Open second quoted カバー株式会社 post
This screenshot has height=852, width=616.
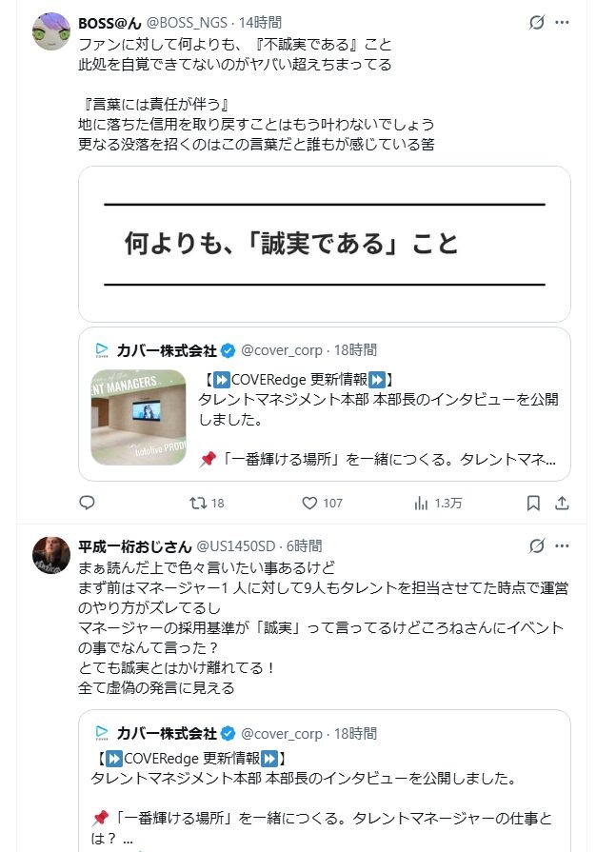tap(325, 781)
